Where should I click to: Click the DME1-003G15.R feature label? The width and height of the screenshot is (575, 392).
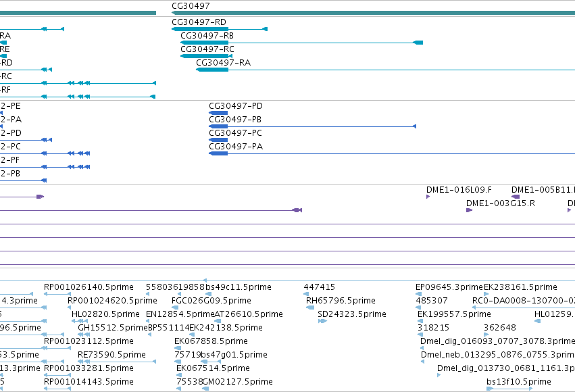coord(501,203)
